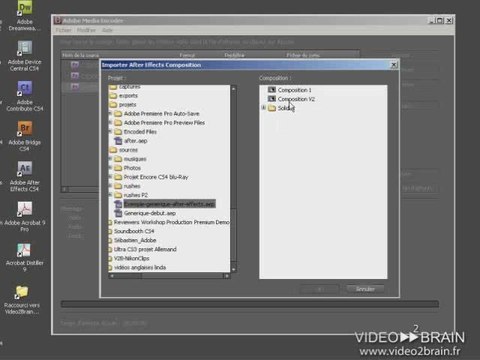The height and width of the screenshot is (360, 480).
Task: Expand the Photos folder
Action: 110,168
